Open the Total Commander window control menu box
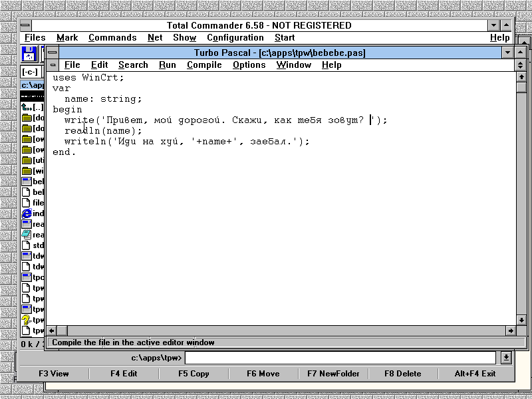 pos(25,25)
